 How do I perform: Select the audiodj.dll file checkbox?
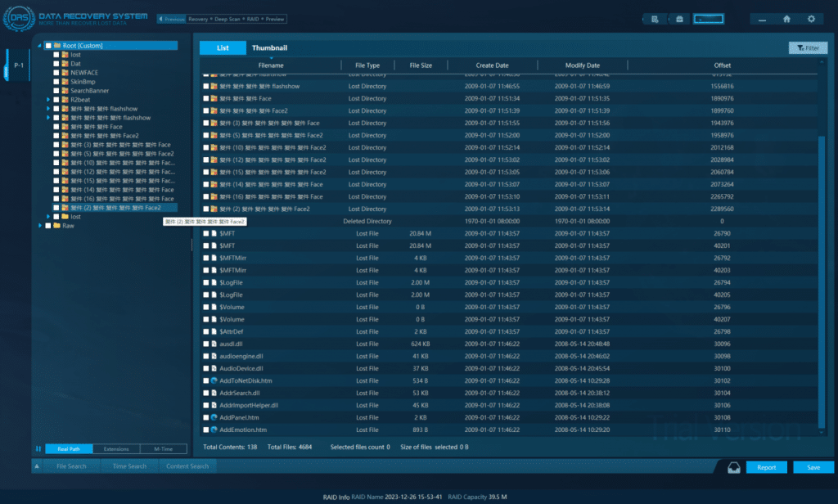206,344
